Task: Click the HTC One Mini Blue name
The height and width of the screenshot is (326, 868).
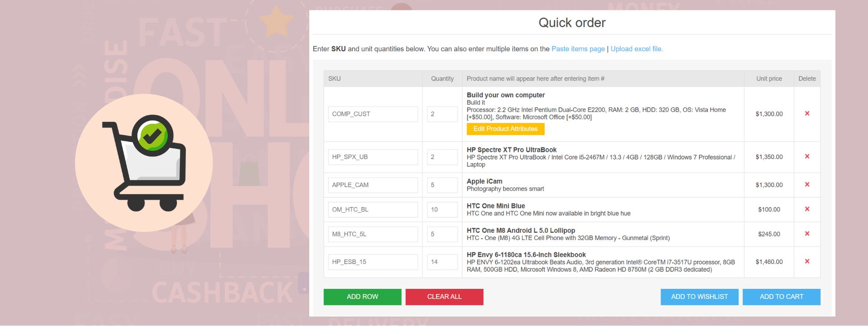Action: 495,206
